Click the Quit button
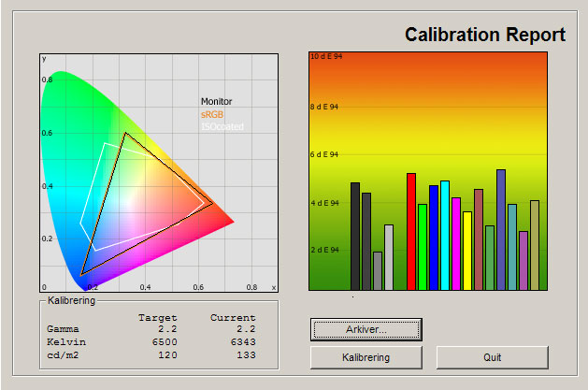The image size is (588, 390). tap(492, 357)
